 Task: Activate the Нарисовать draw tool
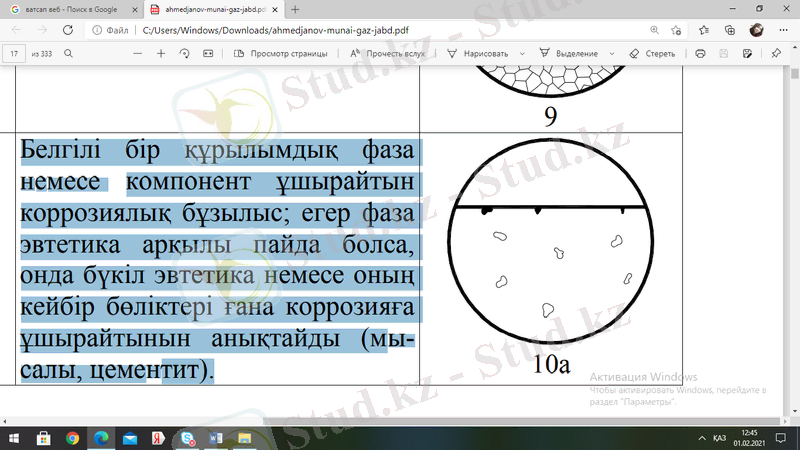478,54
